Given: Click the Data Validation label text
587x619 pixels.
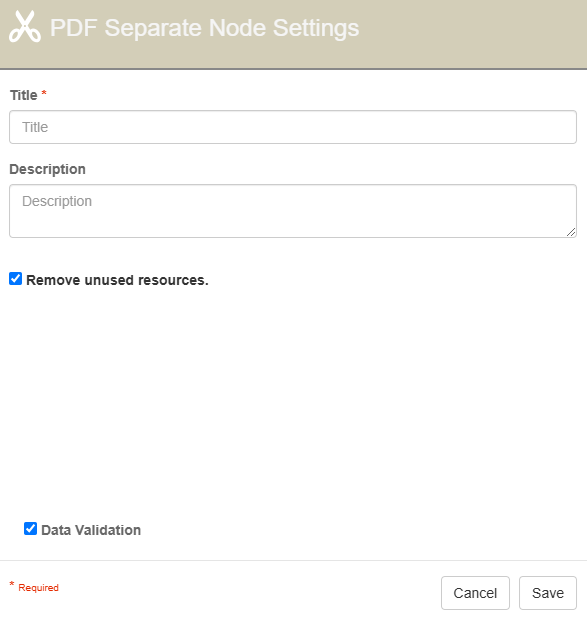Looking at the screenshot, I should point(91,530).
